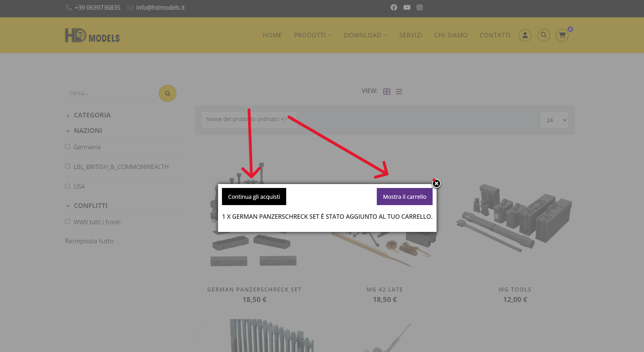Click Mostra il carrello button

pos(404,197)
